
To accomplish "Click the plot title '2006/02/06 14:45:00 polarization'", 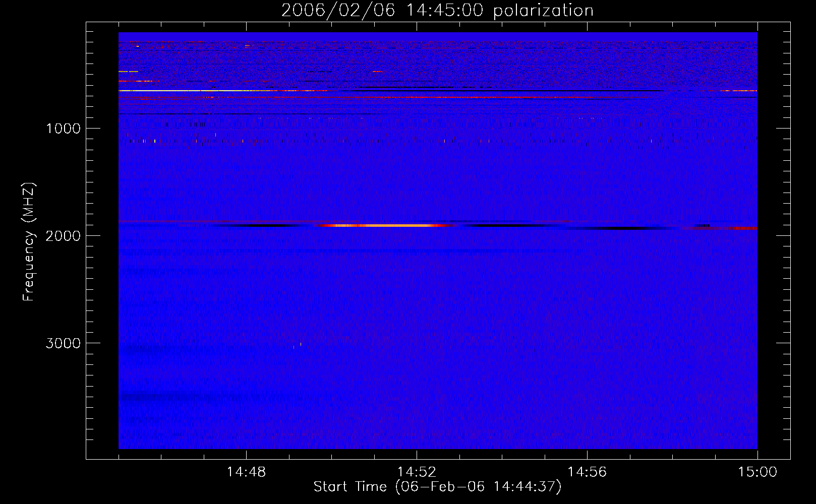I will pyautogui.click(x=437, y=11).
